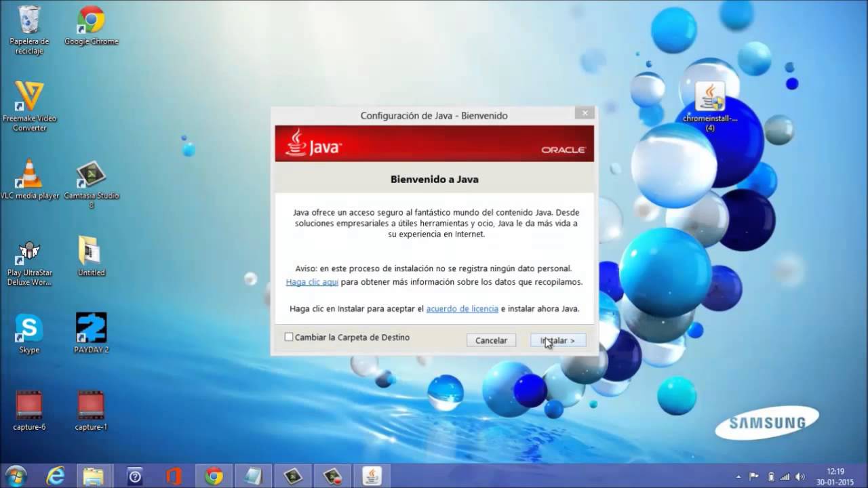Click the Instalar button in Java setup
Image resolution: width=868 pixels, height=488 pixels.
558,340
